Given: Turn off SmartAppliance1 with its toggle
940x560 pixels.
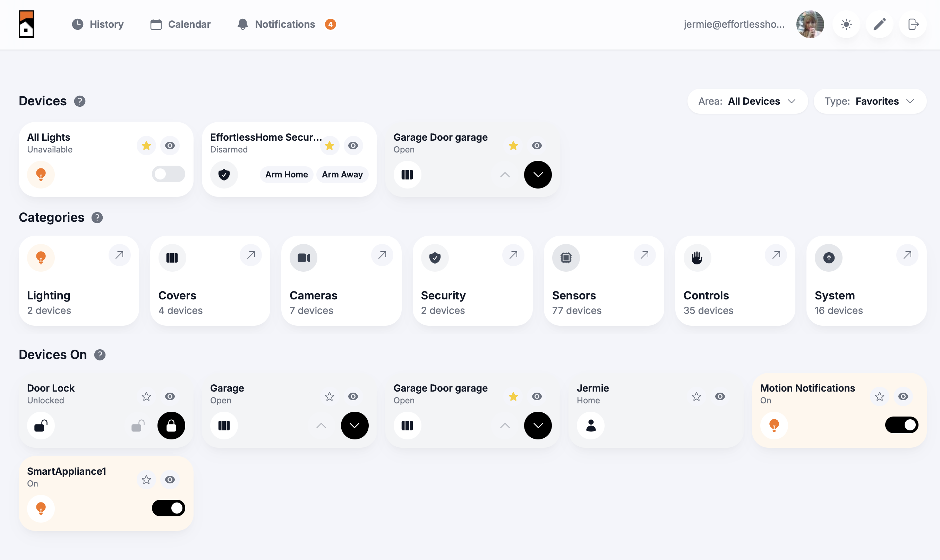Looking at the screenshot, I should pyautogui.click(x=169, y=508).
